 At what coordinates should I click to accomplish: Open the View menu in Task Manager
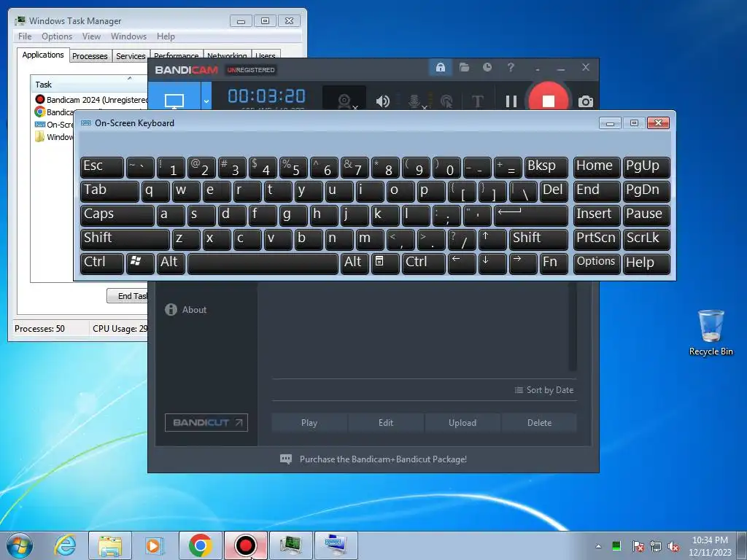click(91, 36)
